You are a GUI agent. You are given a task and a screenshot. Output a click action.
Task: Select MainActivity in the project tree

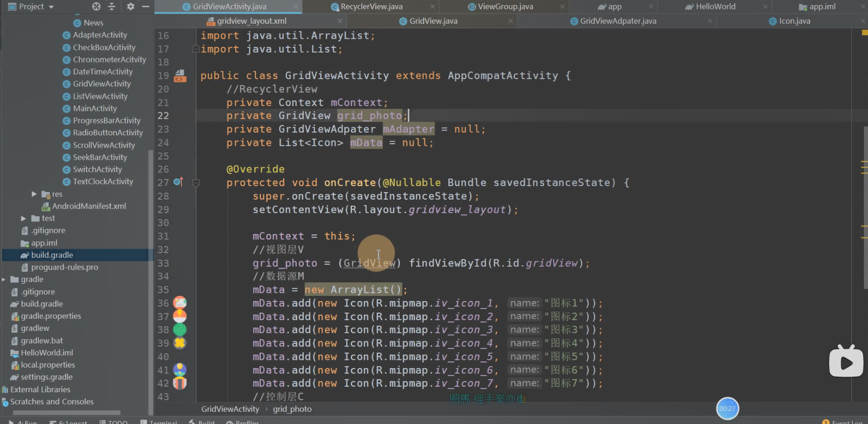coord(95,108)
